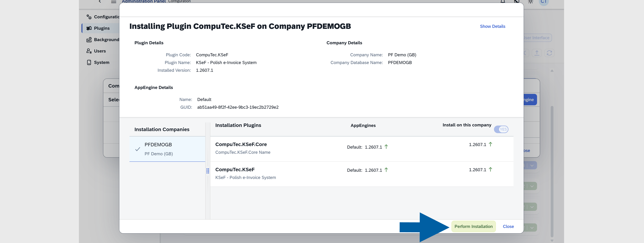
Task: Click the 'Plugin Details' heading
Action: coord(149,43)
